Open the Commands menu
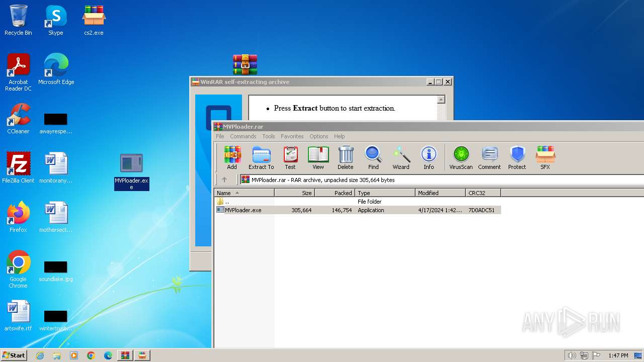 click(243, 136)
